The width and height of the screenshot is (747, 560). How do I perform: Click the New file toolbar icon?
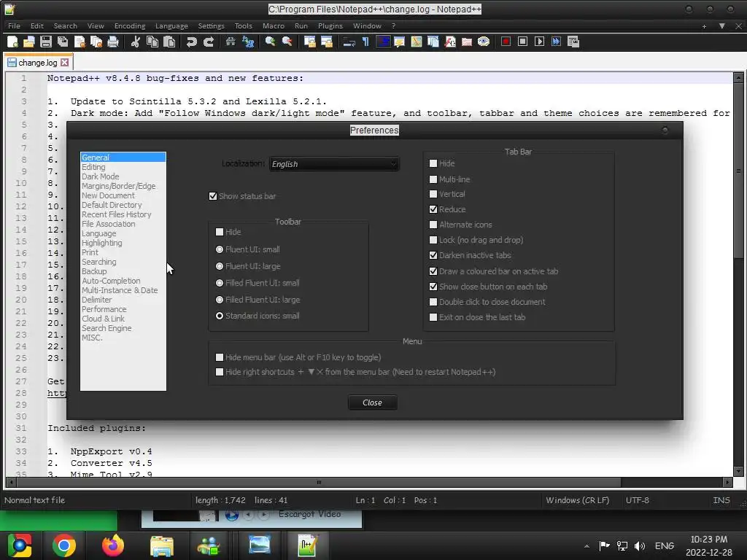click(x=12, y=42)
